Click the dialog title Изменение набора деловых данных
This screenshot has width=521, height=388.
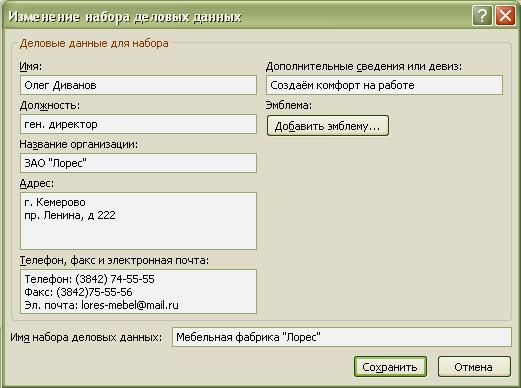pos(125,17)
